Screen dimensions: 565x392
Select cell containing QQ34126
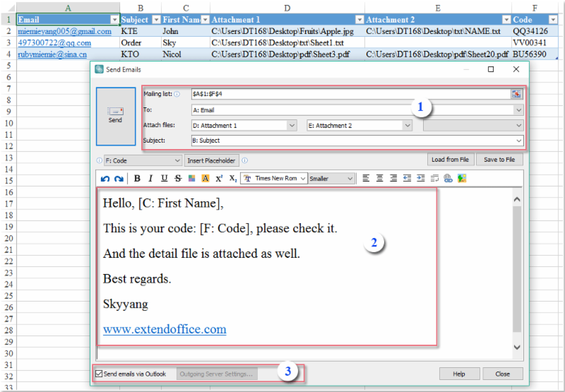pos(535,31)
